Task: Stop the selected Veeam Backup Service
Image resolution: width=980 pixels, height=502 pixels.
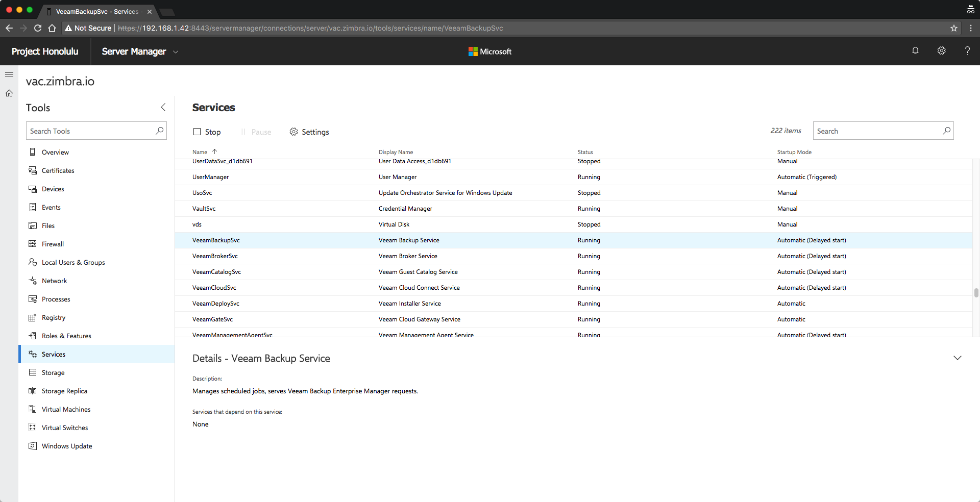Action: [207, 132]
